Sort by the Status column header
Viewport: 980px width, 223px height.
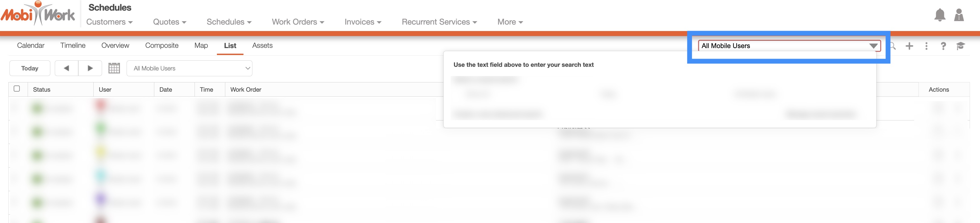click(x=42, y=89)
